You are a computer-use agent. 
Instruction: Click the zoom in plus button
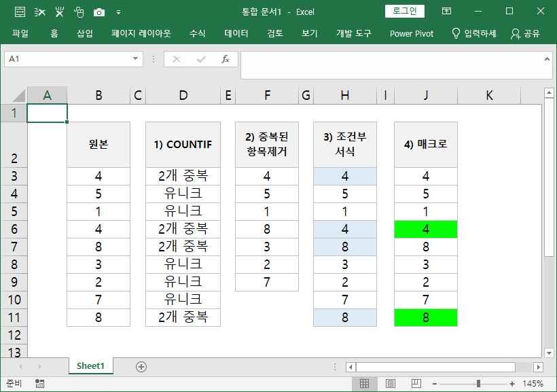click(x=512, y=384)
